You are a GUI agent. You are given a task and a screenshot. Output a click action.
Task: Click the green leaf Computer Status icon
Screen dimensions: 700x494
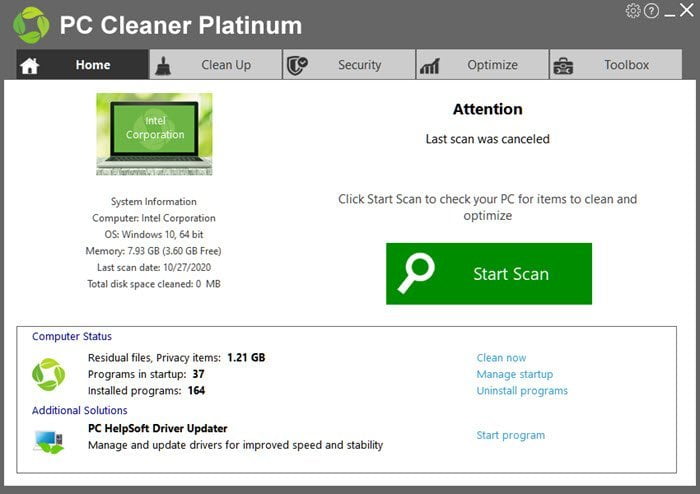point(49,374)
